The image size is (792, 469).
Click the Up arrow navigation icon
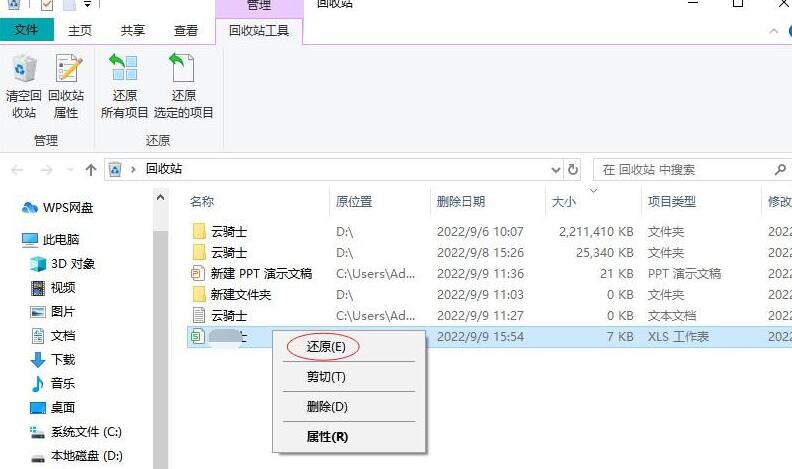[x=91, y=170]
